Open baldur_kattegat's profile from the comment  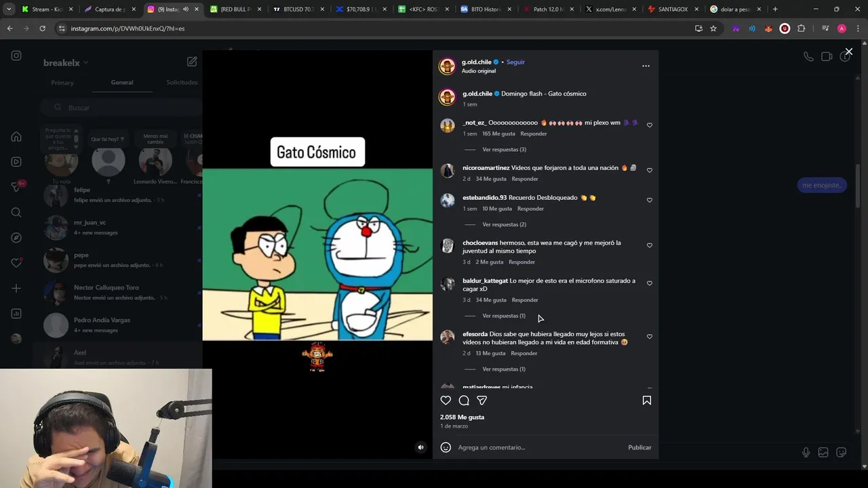point(485,281)
